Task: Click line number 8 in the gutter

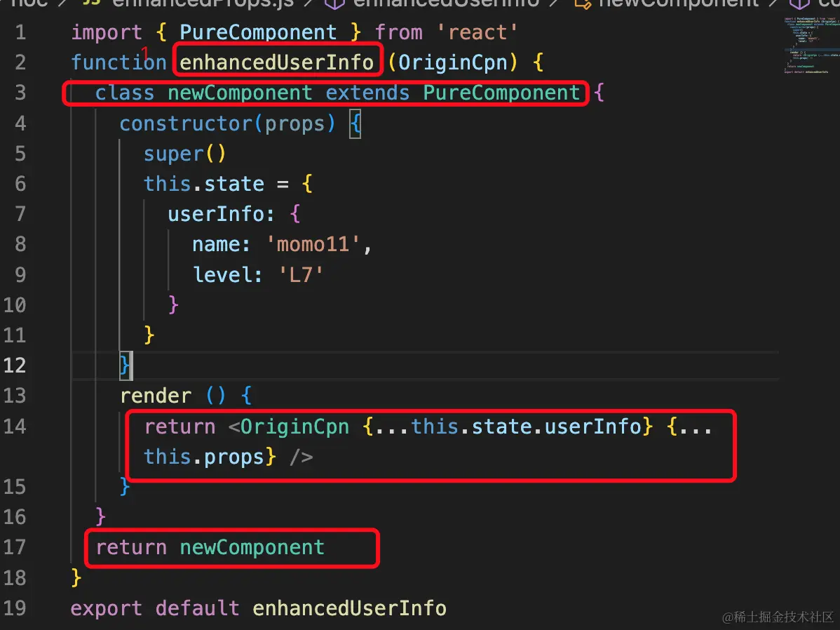Action: click(x=20, y=245)
